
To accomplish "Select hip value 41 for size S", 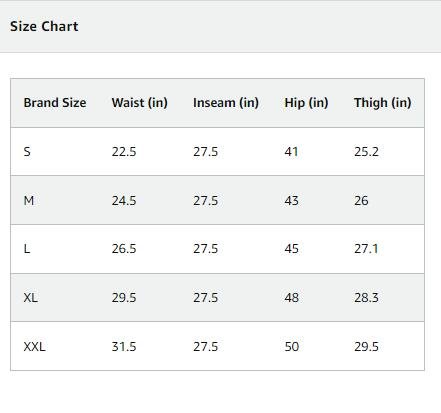I will click(291, 152).
